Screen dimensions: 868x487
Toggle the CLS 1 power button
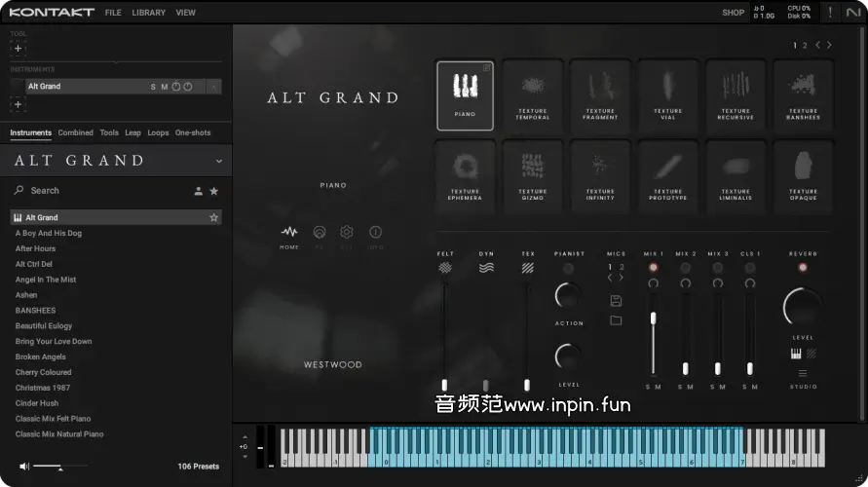point(749,268)
